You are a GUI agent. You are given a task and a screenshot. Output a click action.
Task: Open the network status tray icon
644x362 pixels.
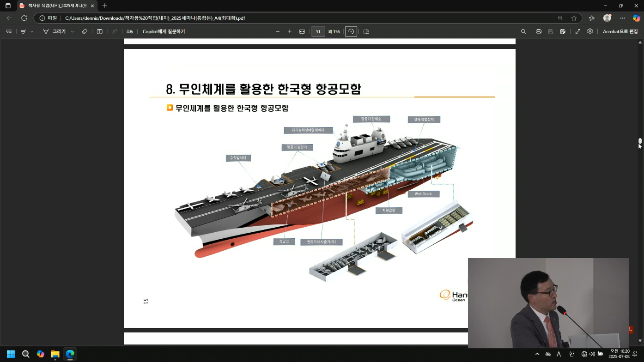tap(584, 354)
